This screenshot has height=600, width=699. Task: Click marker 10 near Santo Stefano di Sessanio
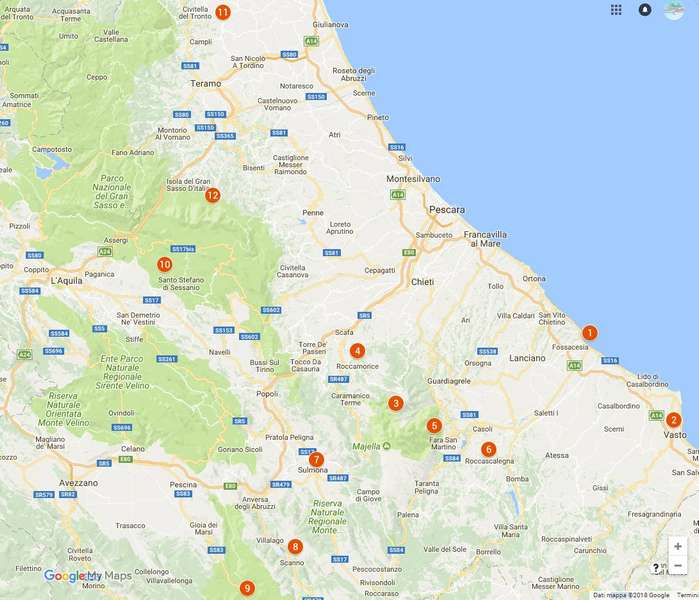click(x=164, y=264)
